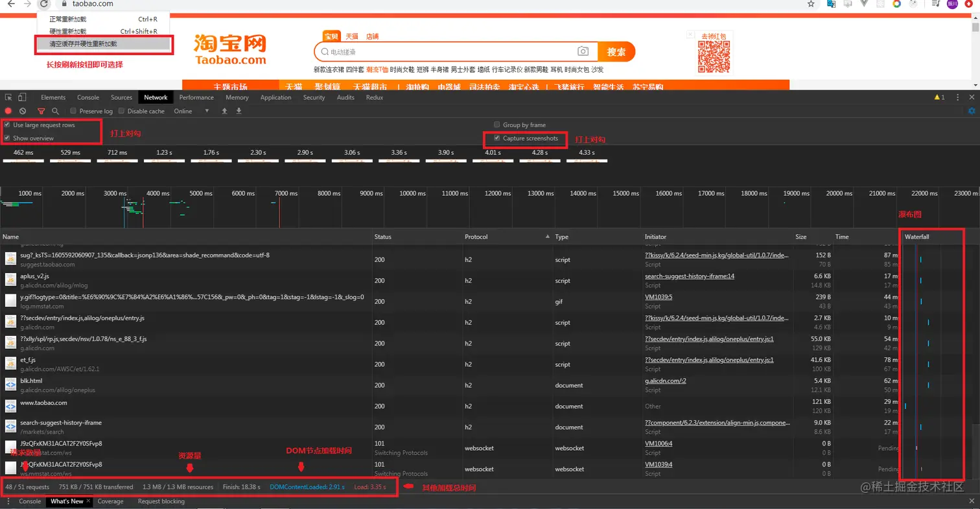This screenshot has width=980, height=509.
Task: Open the purple profile avatar
Action: coord(952,4)
